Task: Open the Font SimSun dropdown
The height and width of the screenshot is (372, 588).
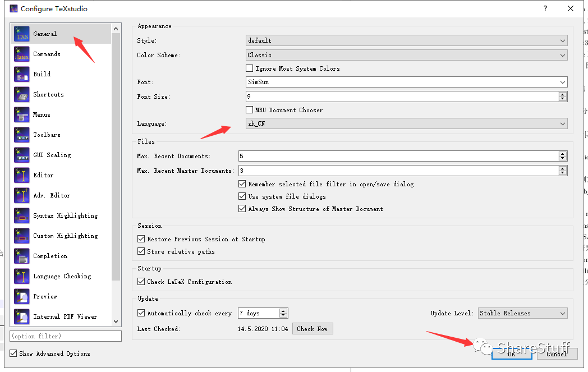Action: tap(407, 82)
